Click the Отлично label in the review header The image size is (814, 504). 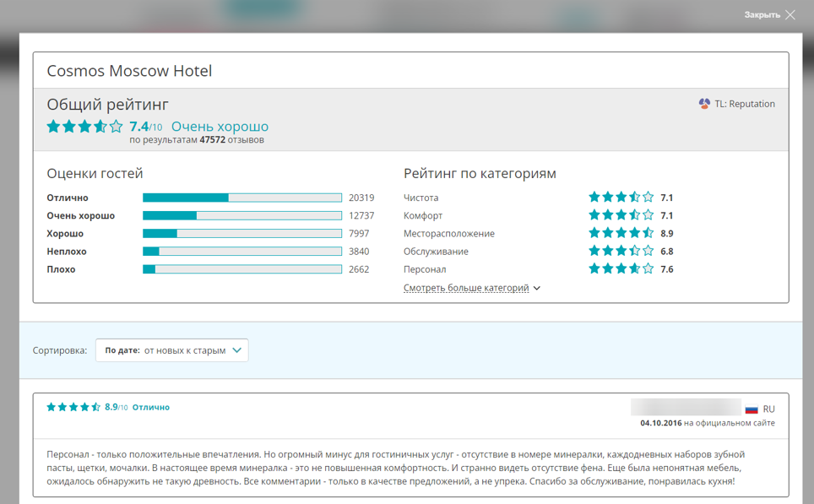(151, 408)
